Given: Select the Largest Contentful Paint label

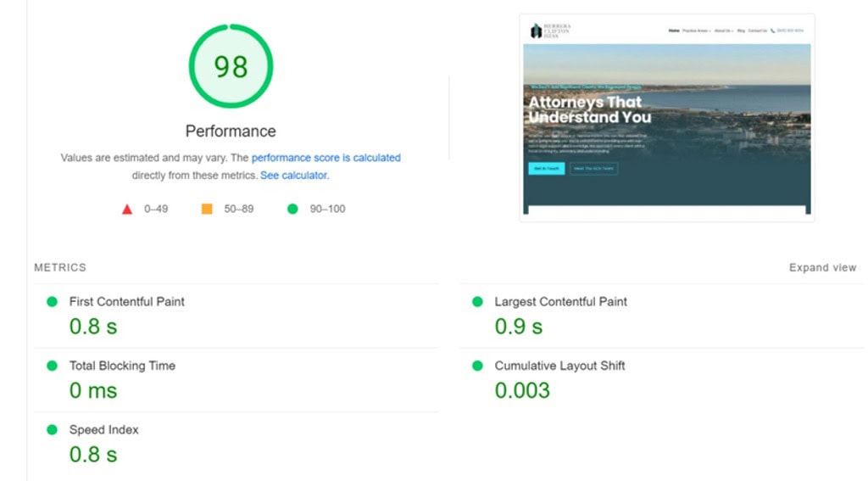Looking at the screenshot, I should tap(561, 302).
